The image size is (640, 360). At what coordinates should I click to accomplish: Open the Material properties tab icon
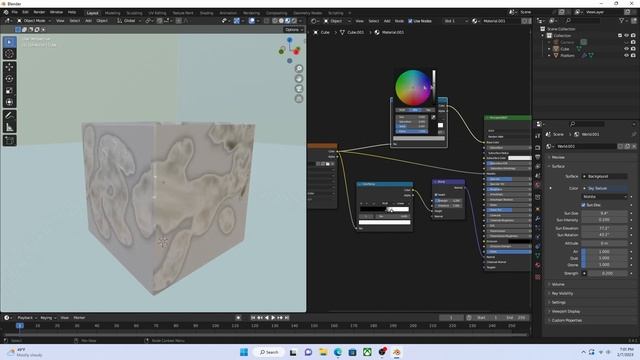tap(538, 265)
